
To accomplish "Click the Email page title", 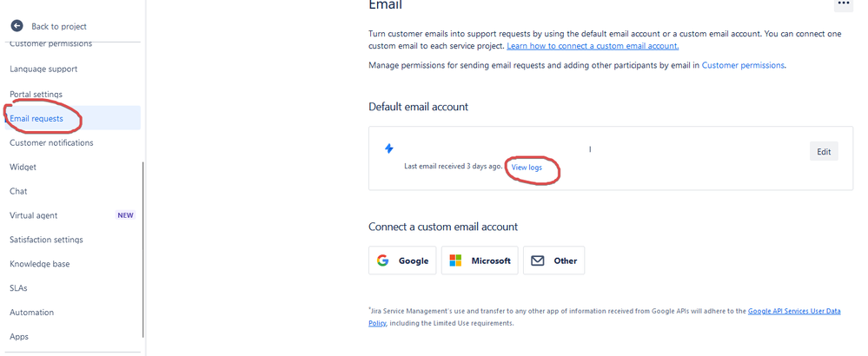I will coord(385,5).
